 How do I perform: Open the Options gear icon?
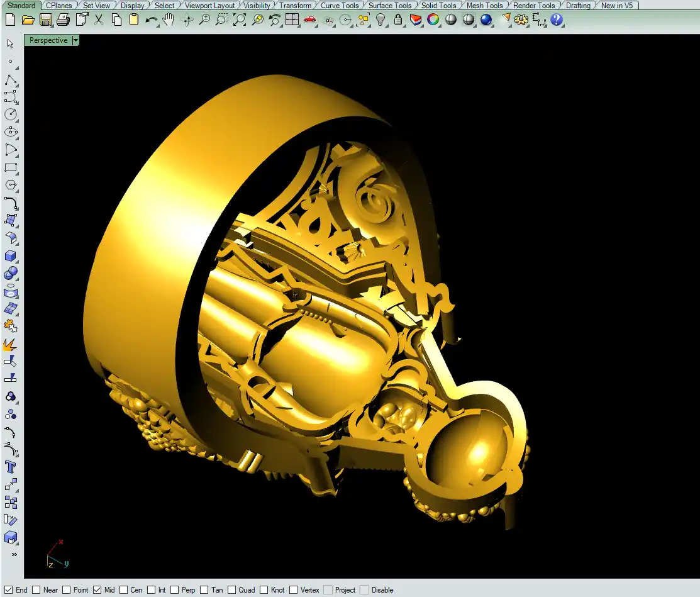pyautogui.click(x=521, y=20)
